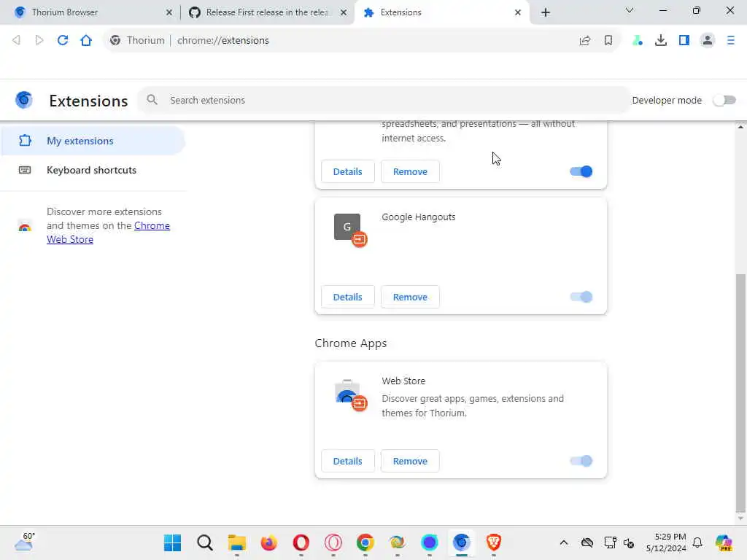Image resolution: width=747 pixels, height=560 pixels.
Task: Launch Opera from the taskbar
Action: (x=301, y=542)
